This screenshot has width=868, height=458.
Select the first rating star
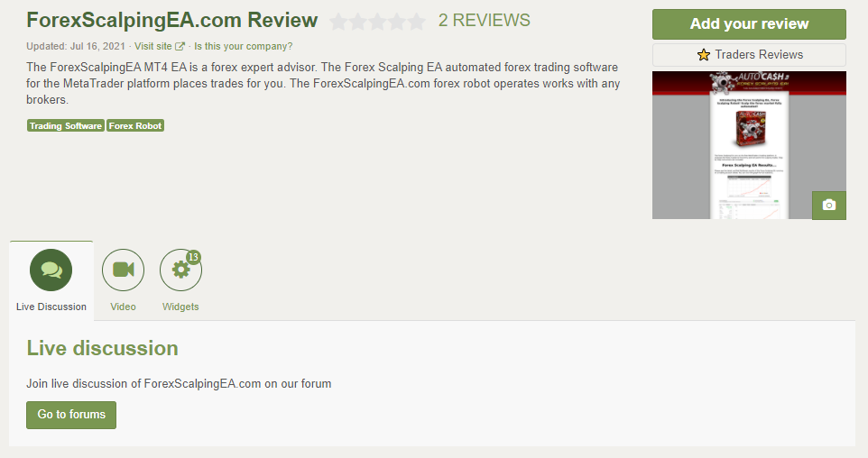click(x=338, y=22)
